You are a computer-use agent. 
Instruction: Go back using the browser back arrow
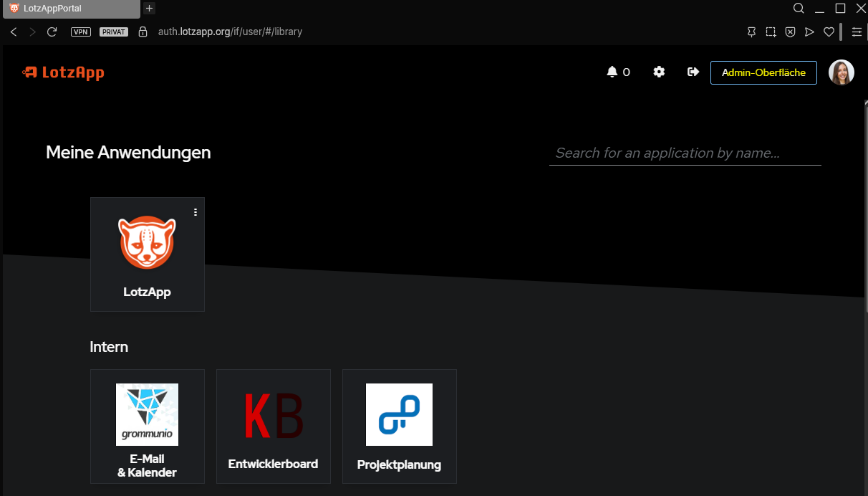(x=14, y=32)
